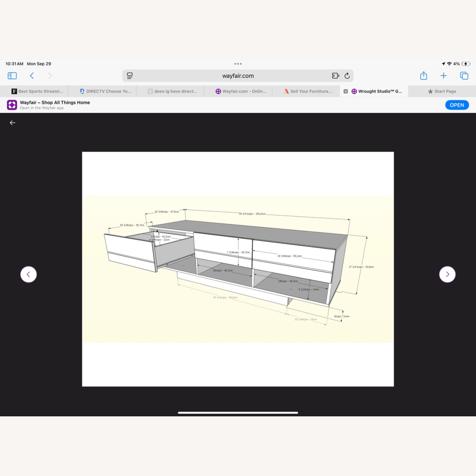Reload the Wayfair page
Screen dimensions: 476x476
coord(347,76)
